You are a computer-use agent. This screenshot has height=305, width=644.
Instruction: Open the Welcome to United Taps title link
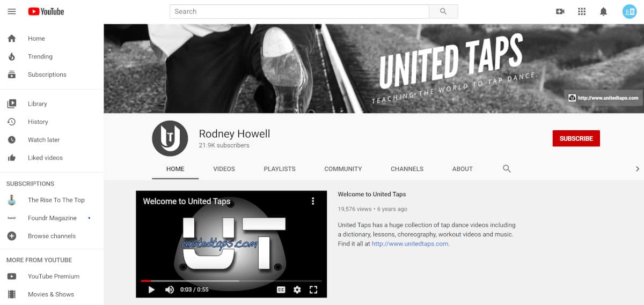click(x=372, y=194)
